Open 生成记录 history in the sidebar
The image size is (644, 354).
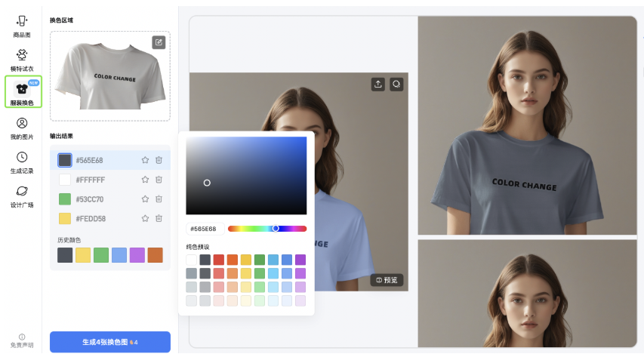pyautogui.click(x=22, y=162)
